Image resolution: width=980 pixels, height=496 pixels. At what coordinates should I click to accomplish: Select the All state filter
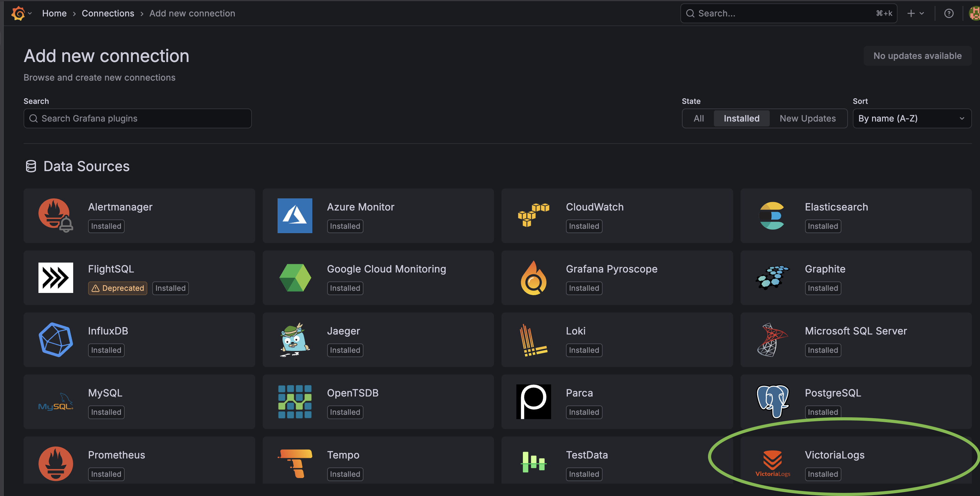(x=698, y=118)
